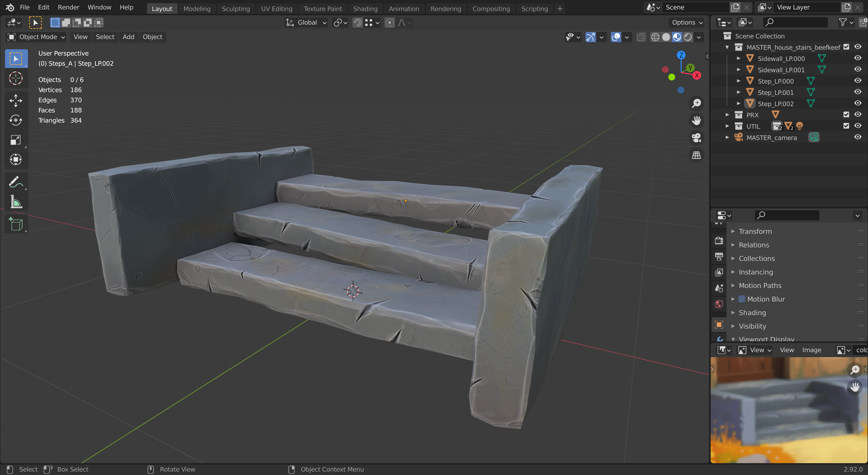Select the Move tool in toolbar

(16, 100)
